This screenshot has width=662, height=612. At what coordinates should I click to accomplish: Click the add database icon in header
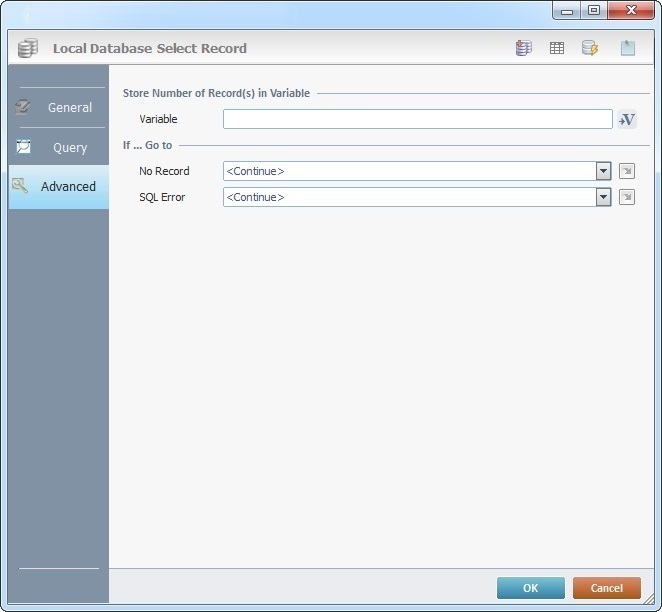coord(523,48)
